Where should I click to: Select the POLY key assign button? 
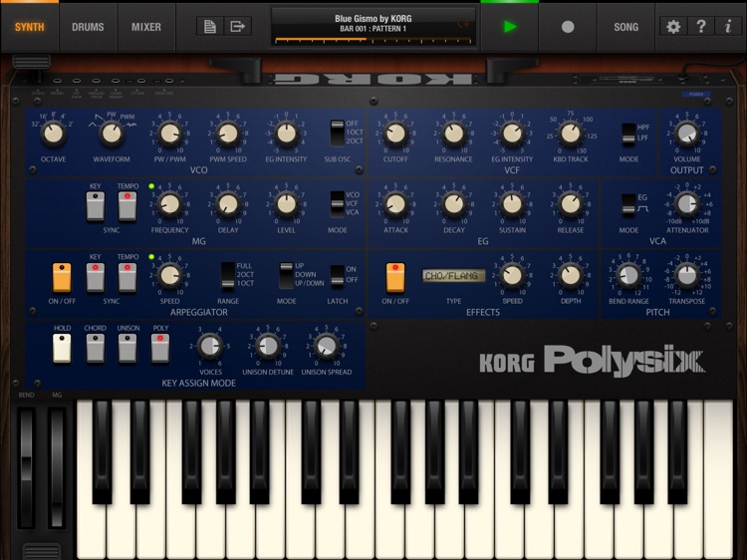click(x=160, y=348)
